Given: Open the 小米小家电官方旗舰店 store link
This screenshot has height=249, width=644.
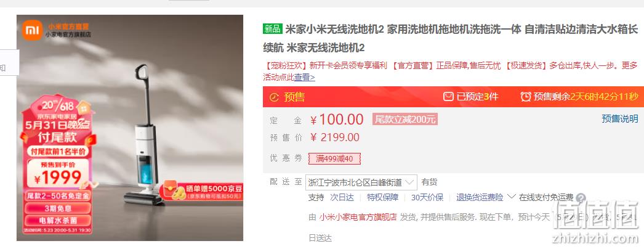Looking at the screenshot, I should pyautogui.click(x=358, y=217).
